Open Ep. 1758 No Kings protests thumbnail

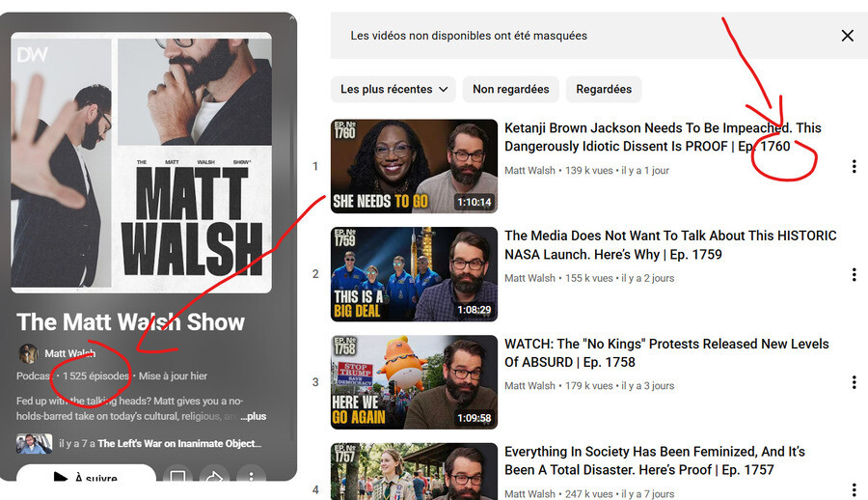click(x=414, y=382)
